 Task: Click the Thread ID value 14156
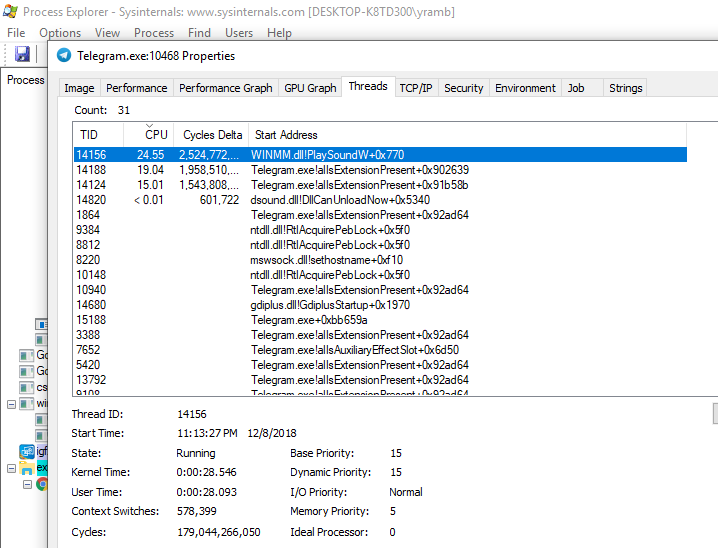[x=192, y=414]
